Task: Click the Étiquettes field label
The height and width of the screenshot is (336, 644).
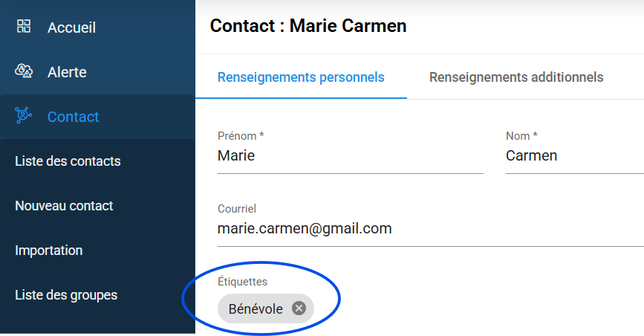Action: pos(242,282)
